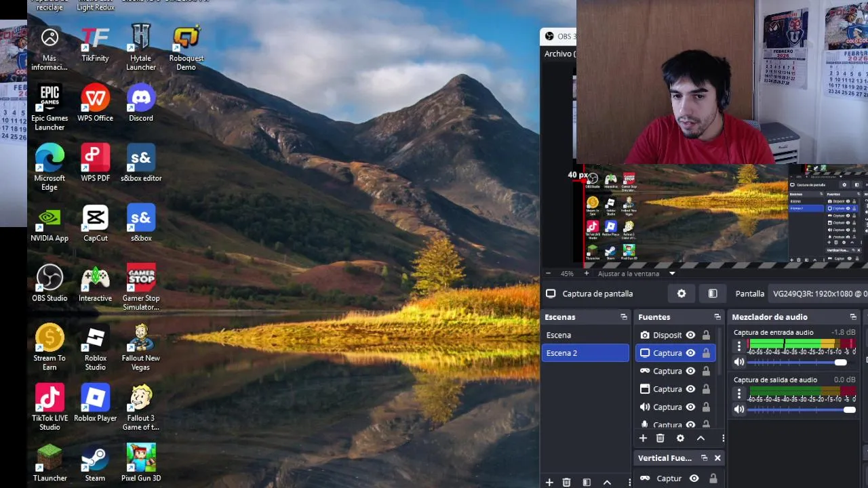Select Escena 2 in scenes list
This screenshot has height=488, width=868.
tap(585, 353)
